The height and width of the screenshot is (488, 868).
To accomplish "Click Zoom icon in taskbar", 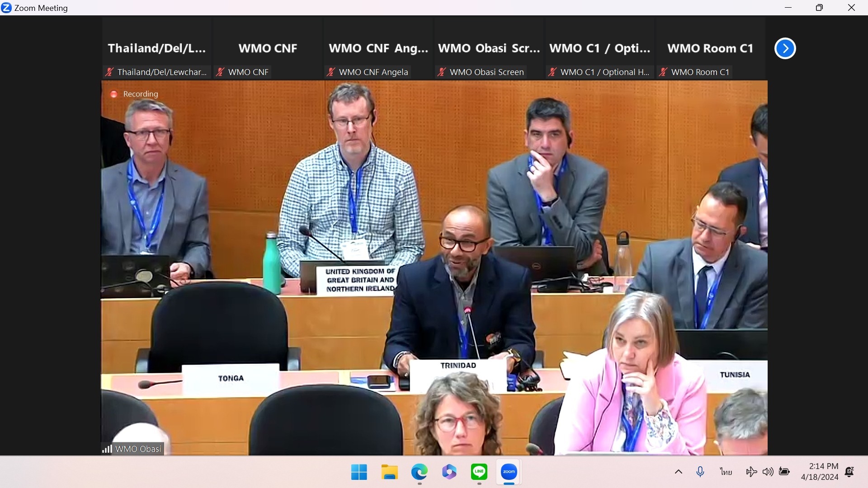I will click(509, 472).
